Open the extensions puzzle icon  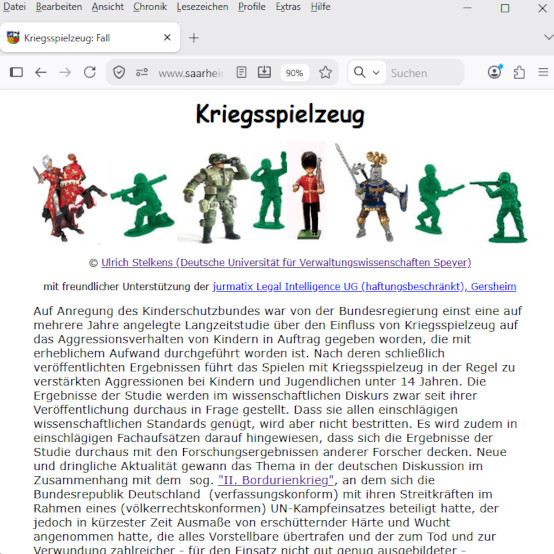click(x=519, y=72)
